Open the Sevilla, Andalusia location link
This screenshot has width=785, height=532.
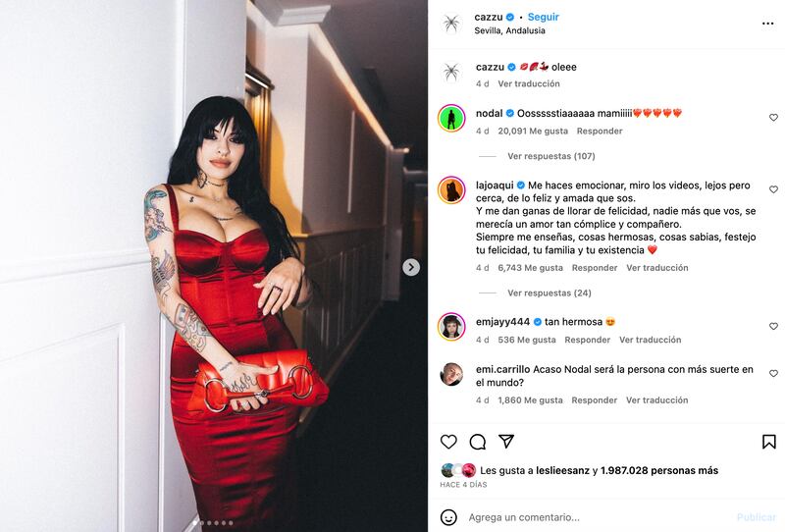tap(509, 30)
